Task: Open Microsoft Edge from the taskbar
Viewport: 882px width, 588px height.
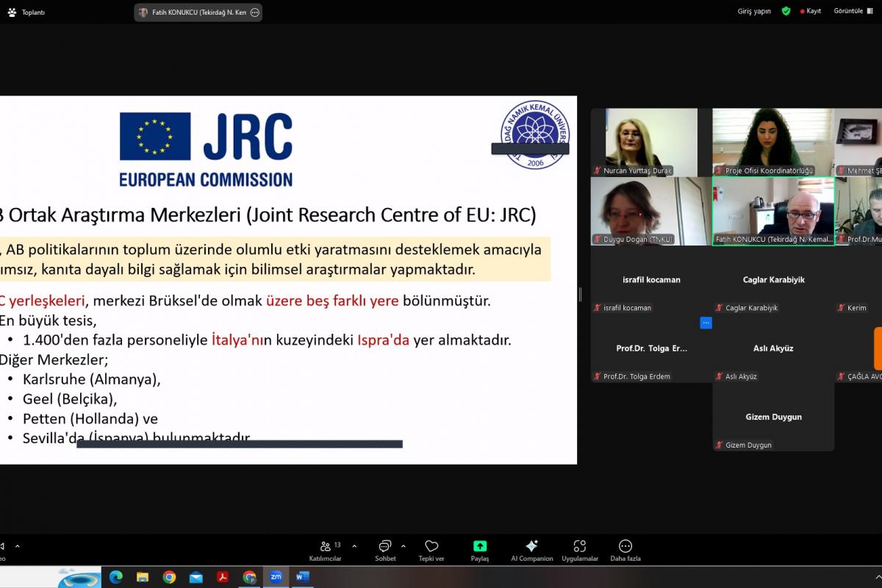Action: coord(116,577)
